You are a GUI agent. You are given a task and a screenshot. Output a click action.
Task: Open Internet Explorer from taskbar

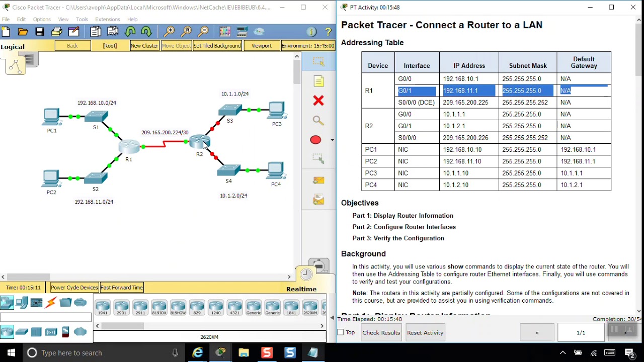point(198,352)
